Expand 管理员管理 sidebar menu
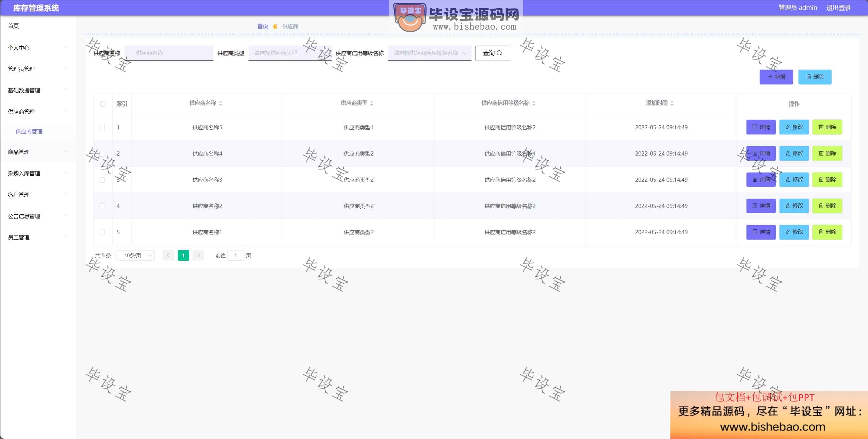Viewport: 868px width, 439px height. click(x=37, y=69)
